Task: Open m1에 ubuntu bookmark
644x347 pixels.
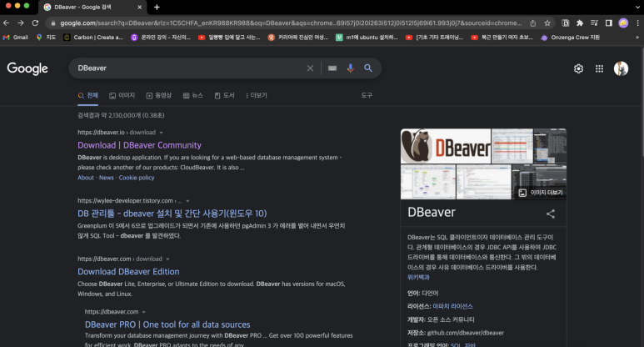Action: pos(367,38)
